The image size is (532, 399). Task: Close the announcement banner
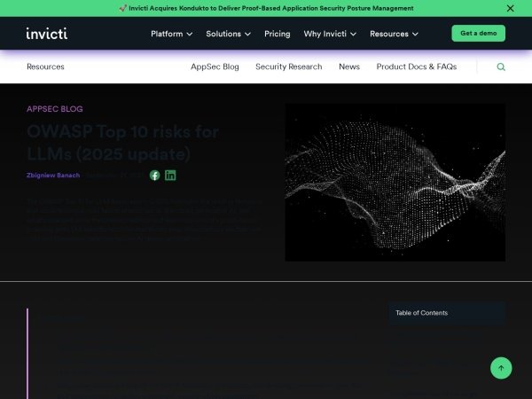pyautogui.click(x=510, y=8)
